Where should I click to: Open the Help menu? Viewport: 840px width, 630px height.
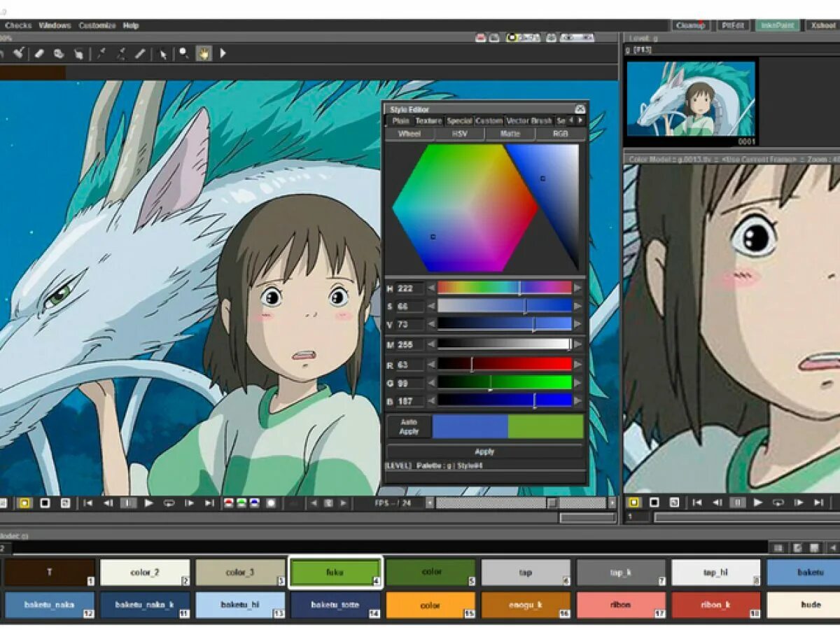[x=131, y=25]
